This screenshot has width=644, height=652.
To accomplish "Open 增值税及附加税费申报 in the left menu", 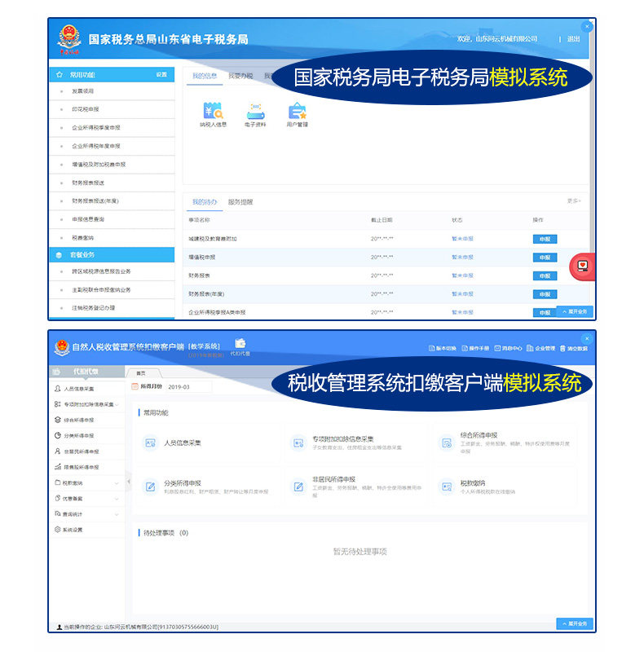I will pyautogui.click(x=112, y=165).
